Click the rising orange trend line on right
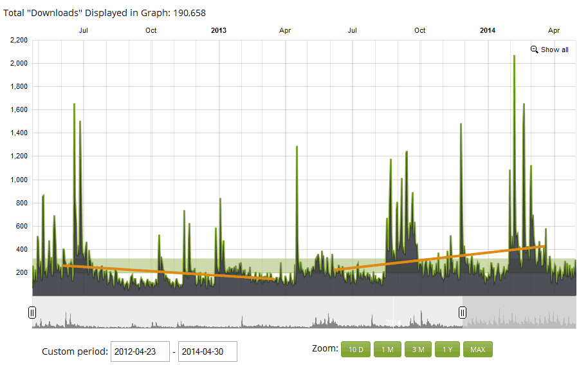Viewport: 588px width, 365px height. tap(437, 257)
